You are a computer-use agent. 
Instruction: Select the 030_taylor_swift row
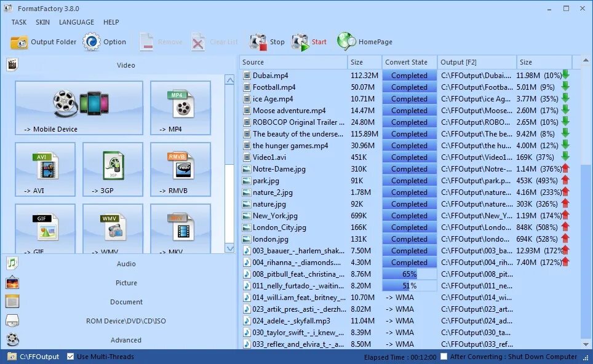[x=410, y=333]
